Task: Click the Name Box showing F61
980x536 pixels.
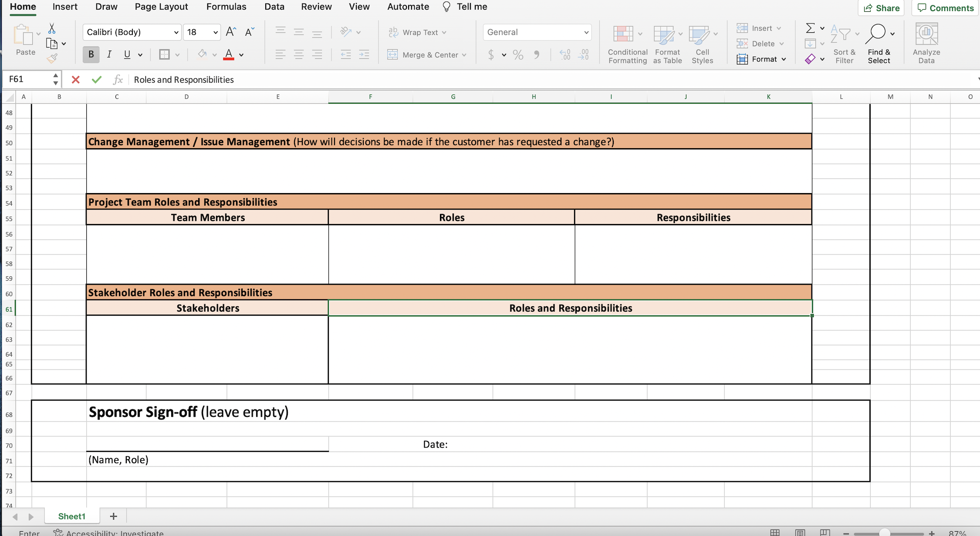Action: [x=28, y=79]
